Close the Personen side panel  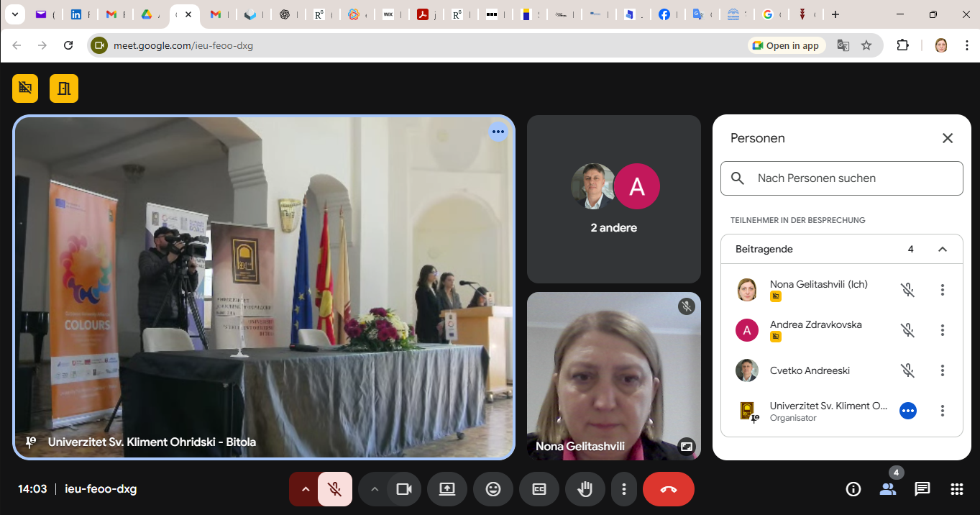click(948, 138)
